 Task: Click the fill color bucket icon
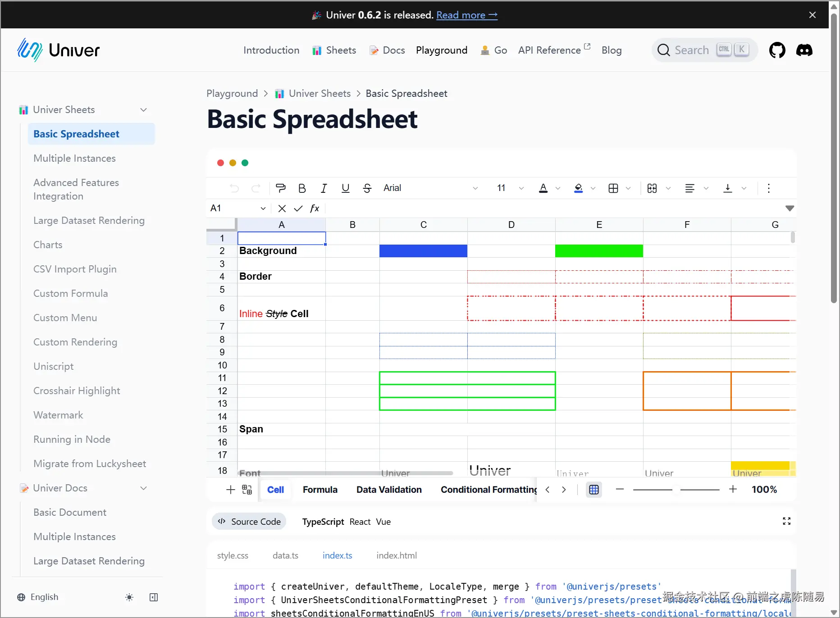[579, 188]
